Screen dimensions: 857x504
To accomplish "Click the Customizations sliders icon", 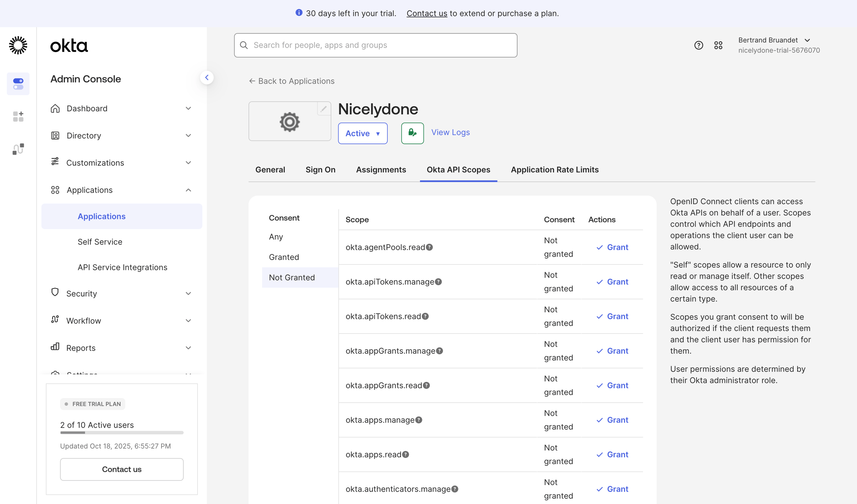I will click(55, 161).
